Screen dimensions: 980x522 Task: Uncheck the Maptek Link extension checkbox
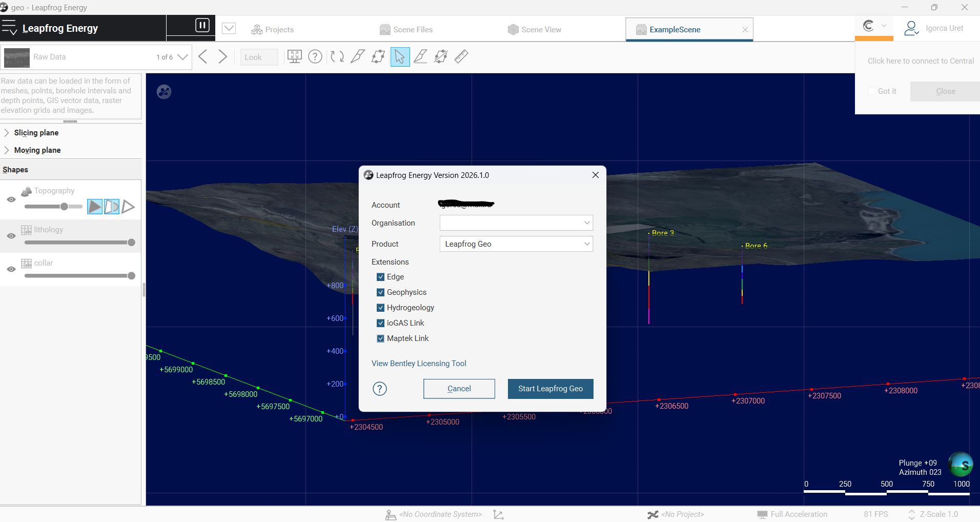[x=380, y=338]
